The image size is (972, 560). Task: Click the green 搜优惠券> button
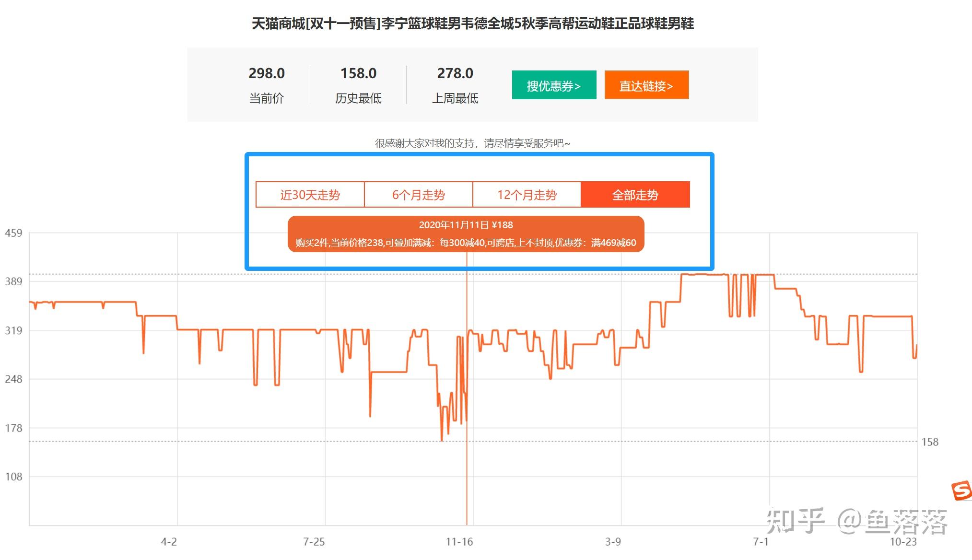(x=554, y=85)
